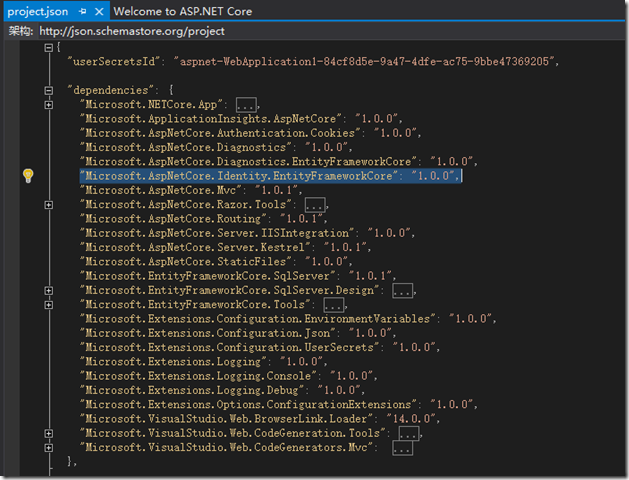Image resolution: width=629 pixels, height=480 pixels.
Task: Click the Options.ConfigurationExtensions line
Action: click(278, 405)
